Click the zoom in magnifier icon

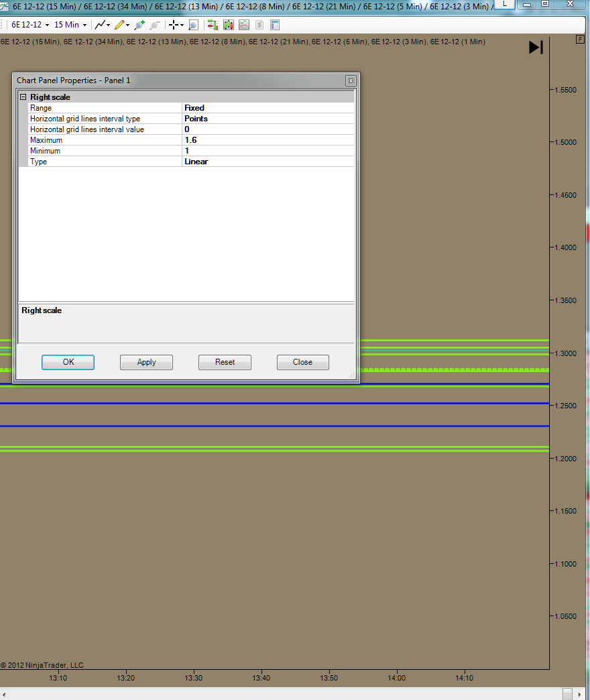click(139, 25)
